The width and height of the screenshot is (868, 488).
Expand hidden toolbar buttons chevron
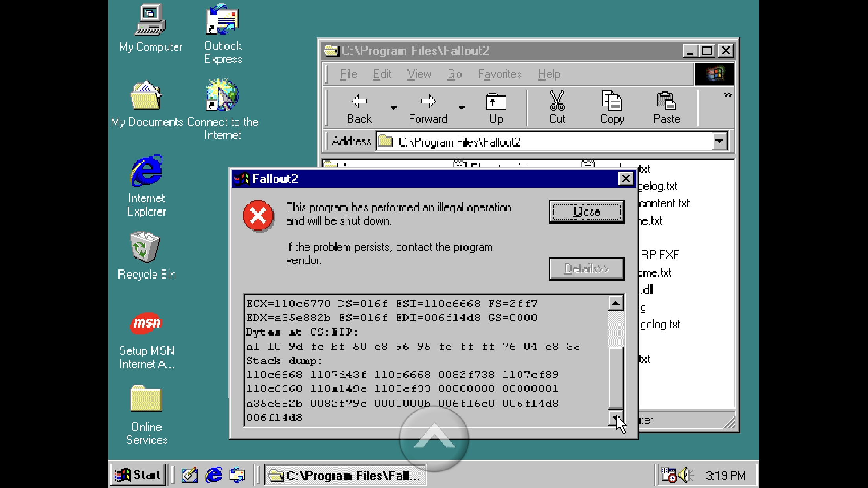727,95
